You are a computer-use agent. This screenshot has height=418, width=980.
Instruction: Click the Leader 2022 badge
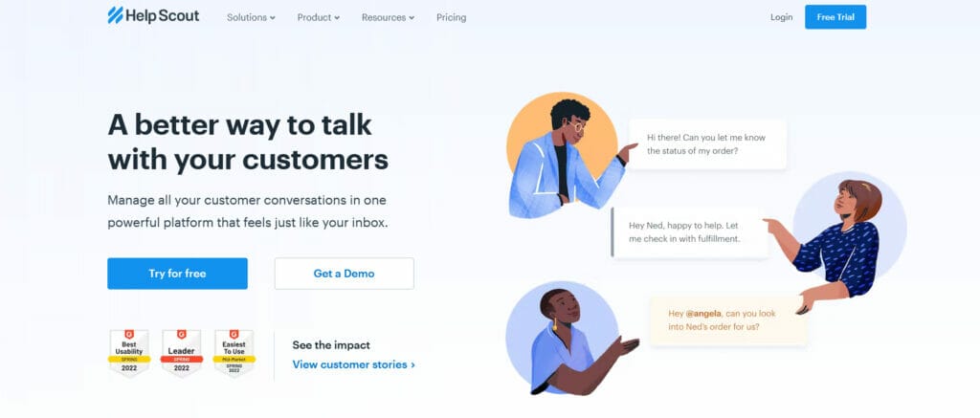181,353
